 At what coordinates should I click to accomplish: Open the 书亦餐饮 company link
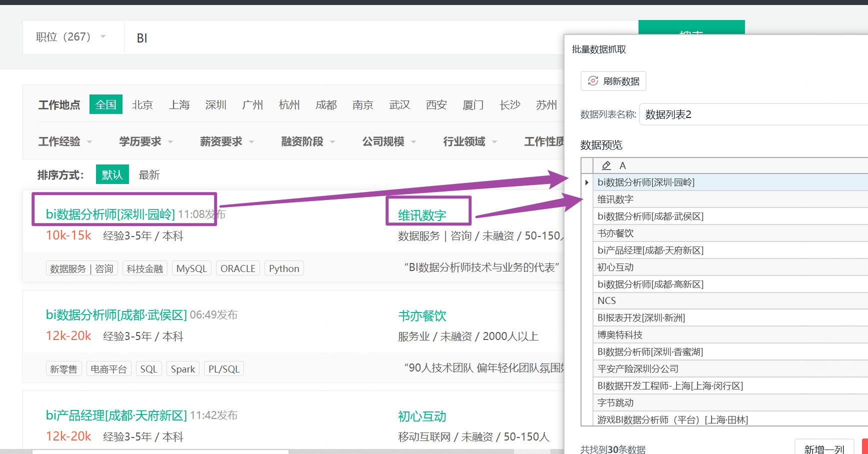[x=422, y=315]
